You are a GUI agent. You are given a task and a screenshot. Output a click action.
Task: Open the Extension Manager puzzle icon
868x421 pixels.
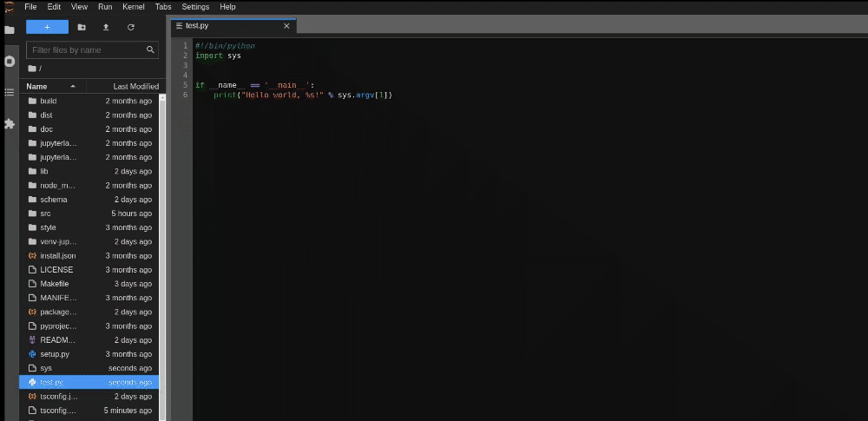pyautogui.click(x=10, y=123)
